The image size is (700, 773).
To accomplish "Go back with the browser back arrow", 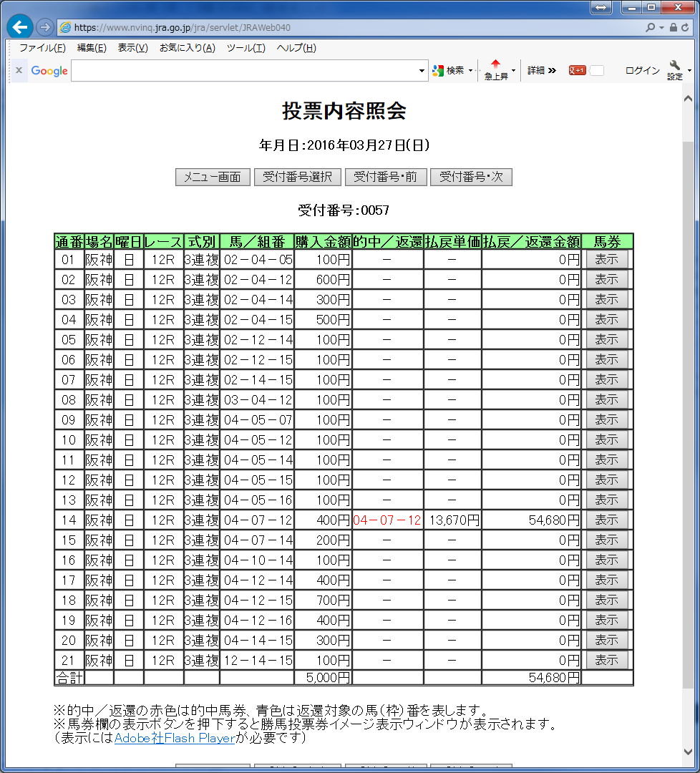I will pyautogui.click(x=20, y=27).
